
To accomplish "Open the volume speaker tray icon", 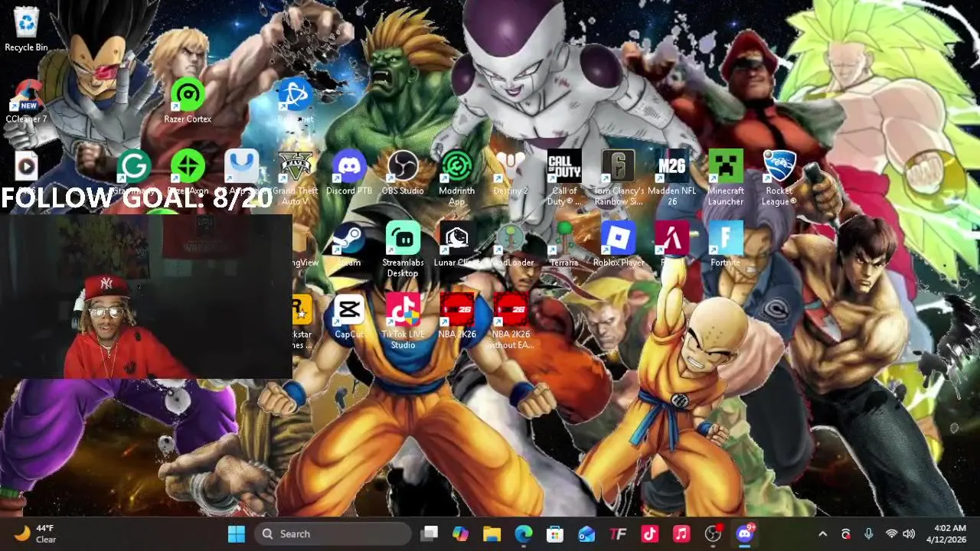I will 909,534.
